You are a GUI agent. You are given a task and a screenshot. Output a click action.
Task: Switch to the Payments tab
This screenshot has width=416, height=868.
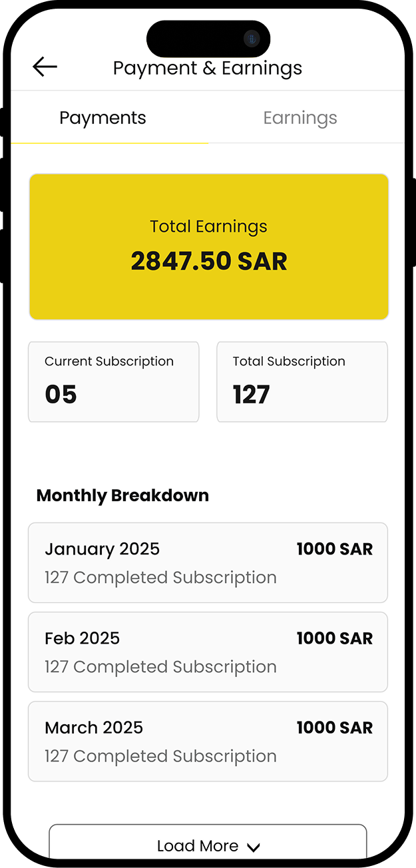coord(103,118)
